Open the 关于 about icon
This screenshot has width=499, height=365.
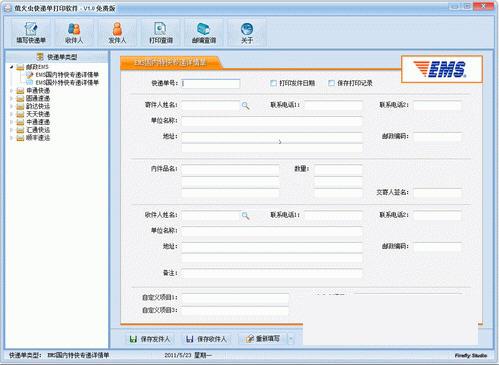247,33
